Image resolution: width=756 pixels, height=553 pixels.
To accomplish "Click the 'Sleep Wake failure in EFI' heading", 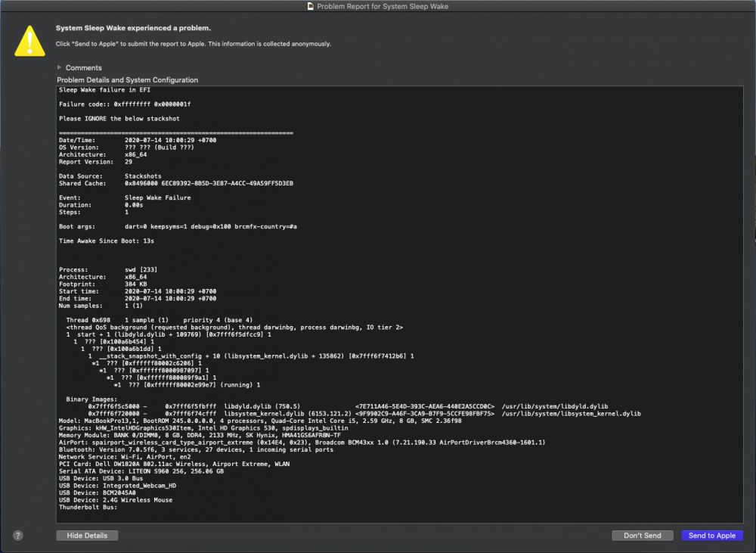I will tap(104, 89).
